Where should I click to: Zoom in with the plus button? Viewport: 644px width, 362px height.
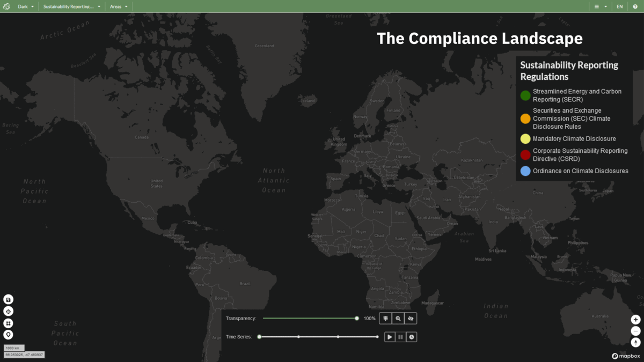(x=635, y=320)
